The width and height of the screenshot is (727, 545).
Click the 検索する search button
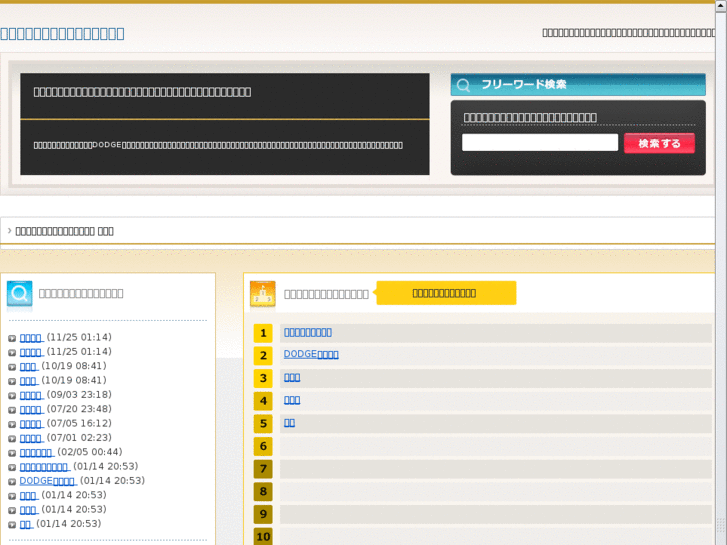tap(659, 143)
